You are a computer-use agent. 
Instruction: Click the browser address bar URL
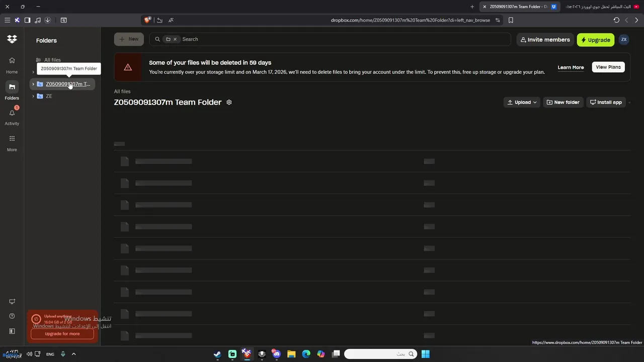point(411,20)
